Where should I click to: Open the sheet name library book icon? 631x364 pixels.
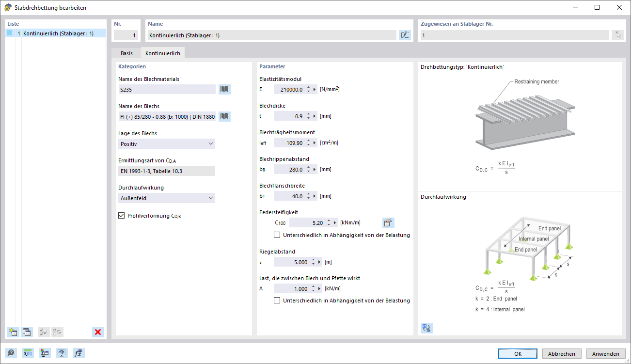click(x=224, y=116)
